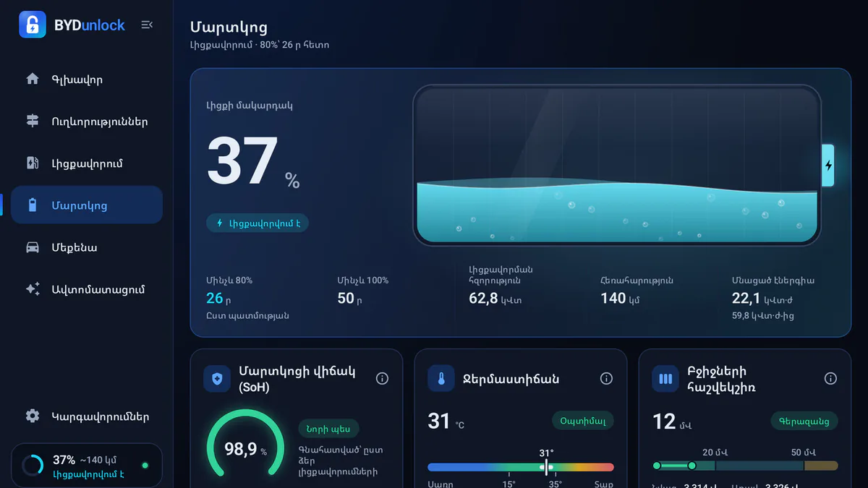
Task: Click the settings gear icon
Action: click(33, 416)
